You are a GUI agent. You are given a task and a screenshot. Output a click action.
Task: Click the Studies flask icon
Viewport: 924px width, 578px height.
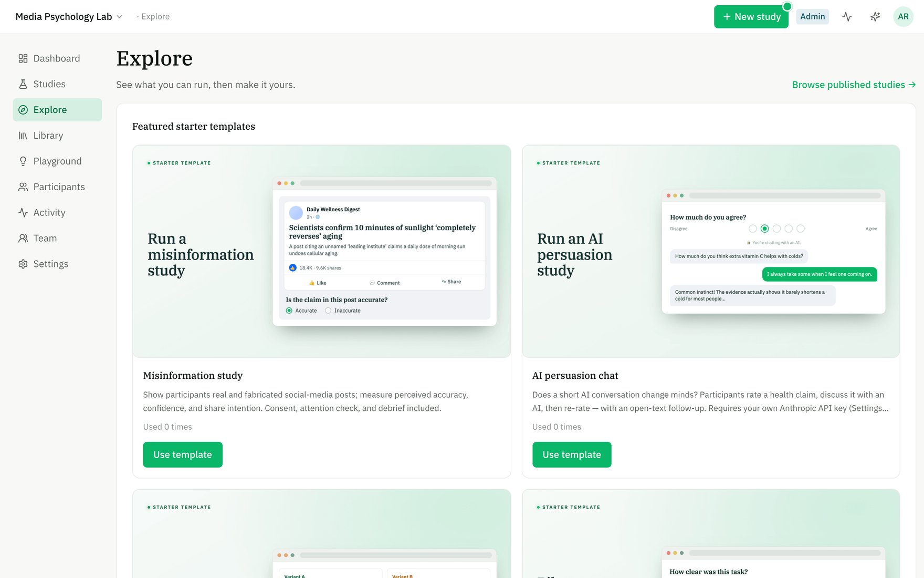[x=23, y=84]
